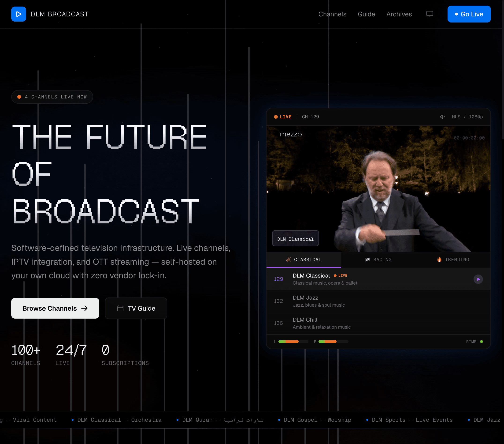The height and width of the screenshot is (444, 504).
Task: Click the 100+ Channels stat
Action: pyautogui.click(x=26, y=355)
